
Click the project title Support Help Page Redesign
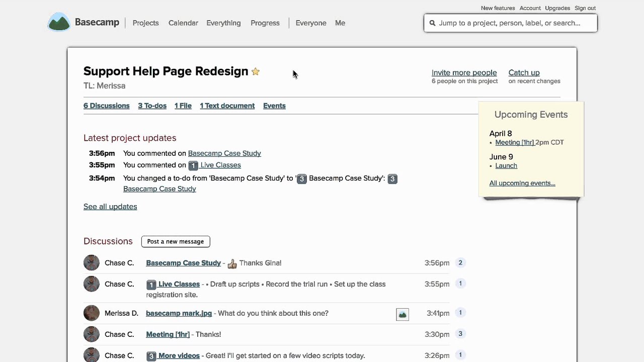pyautogui.click(x=166, y=71)
